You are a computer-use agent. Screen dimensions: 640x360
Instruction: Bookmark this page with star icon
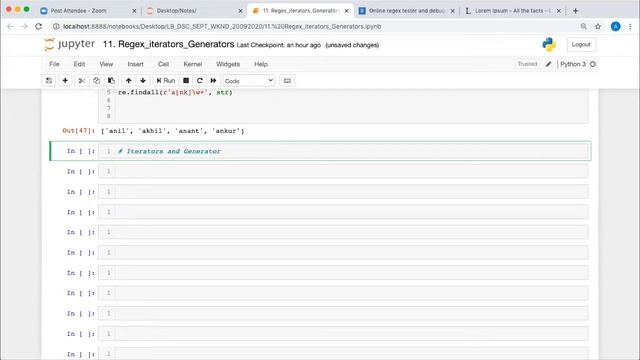point(598,27)
